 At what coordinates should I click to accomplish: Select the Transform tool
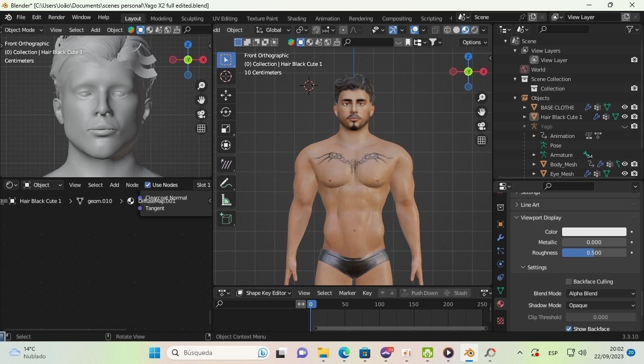click(226, 145)
